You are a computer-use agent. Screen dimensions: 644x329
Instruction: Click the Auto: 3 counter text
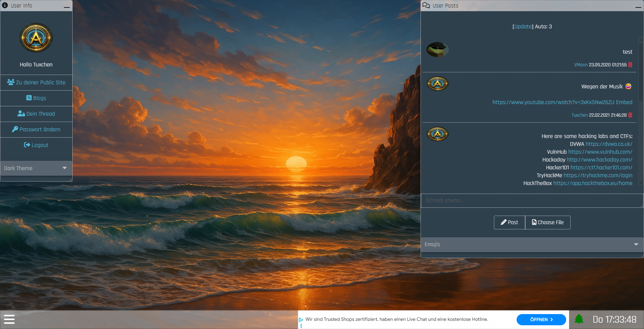click(543, 26)
